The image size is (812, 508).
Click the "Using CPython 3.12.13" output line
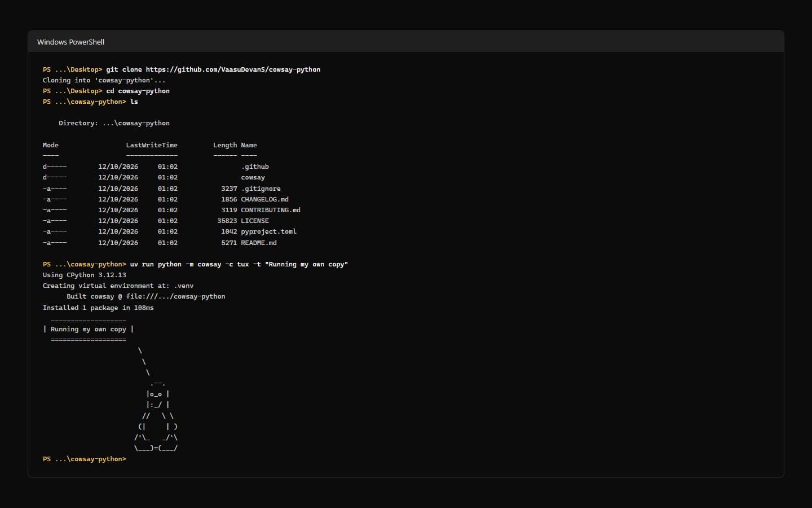(85, 275)
